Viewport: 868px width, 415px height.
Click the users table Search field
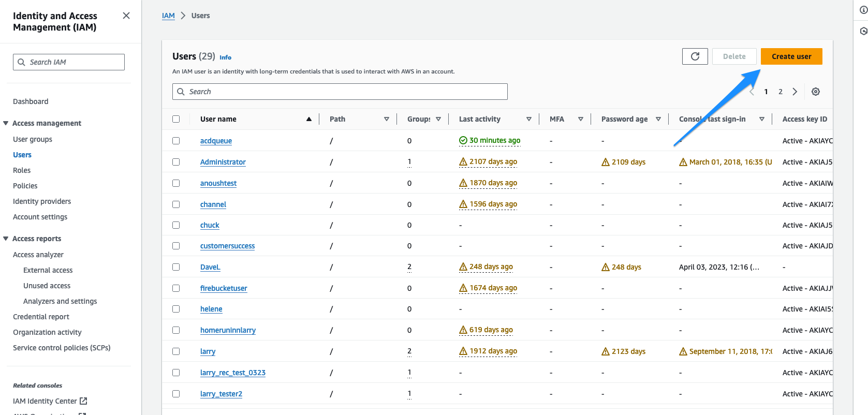click(340, 92)
